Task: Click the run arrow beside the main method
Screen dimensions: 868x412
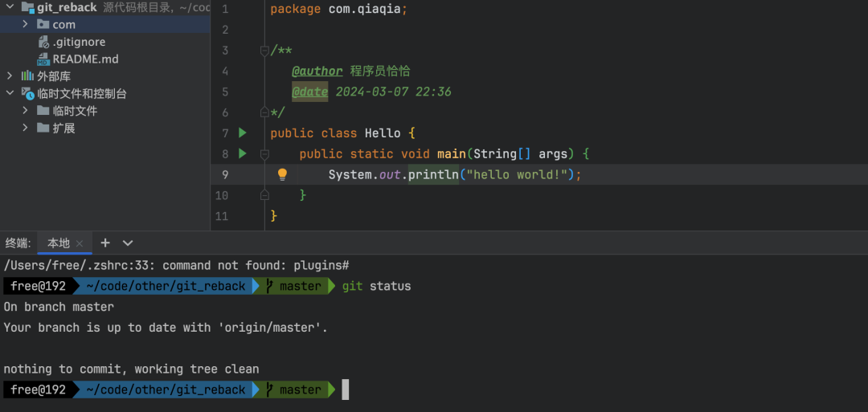Action: tap(243, 153)
